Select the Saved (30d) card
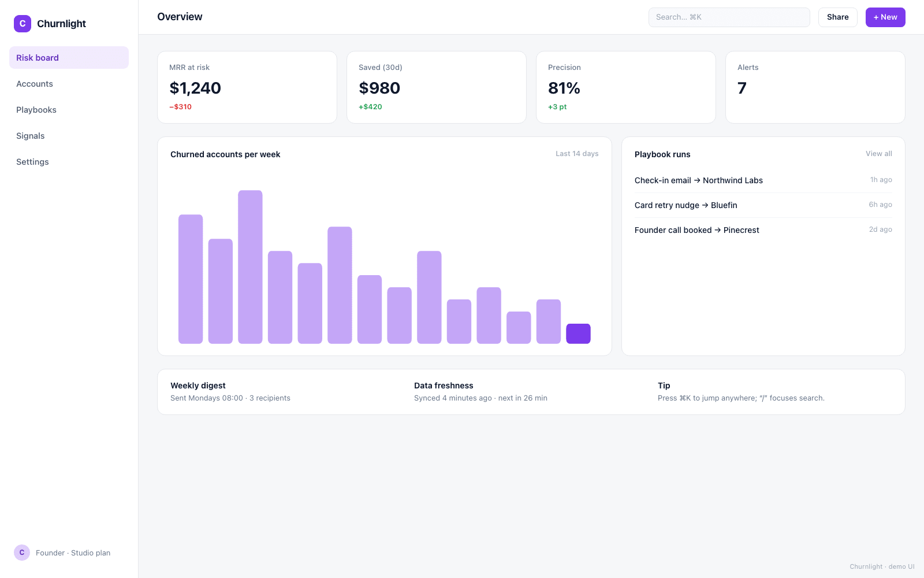 pos(437,87)
